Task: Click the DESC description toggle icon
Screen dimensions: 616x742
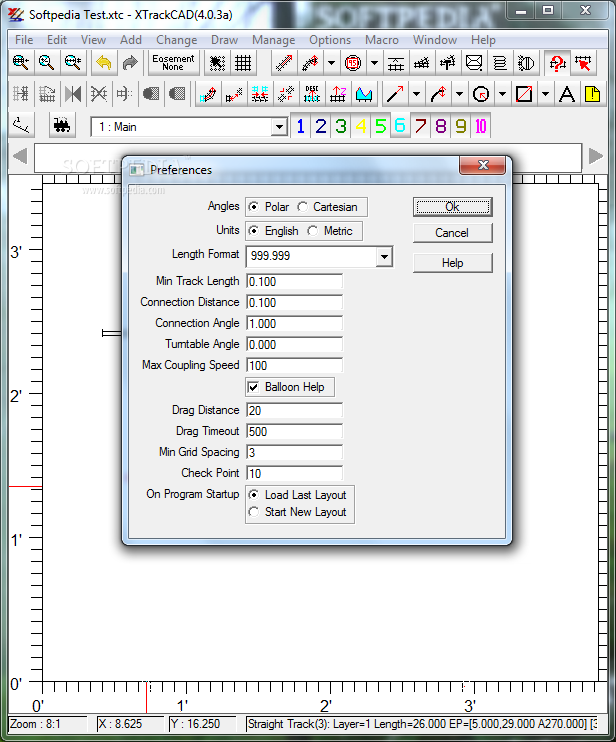Action: tap(312, 94)
